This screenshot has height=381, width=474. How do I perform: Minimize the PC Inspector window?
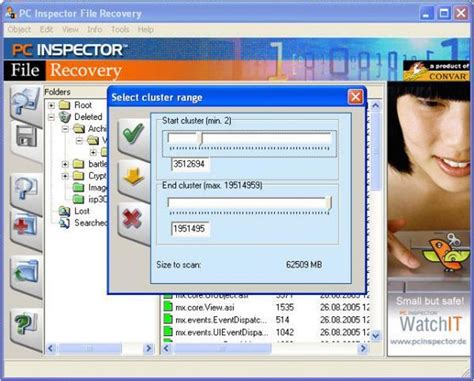coord(426,13)
